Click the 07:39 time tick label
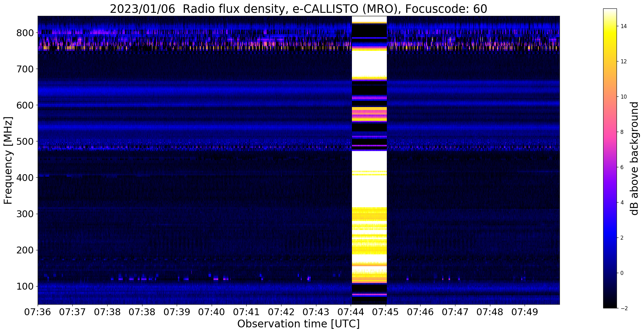Image resolution: width=644 pixels, height=333 pixels. pos(177,312)
